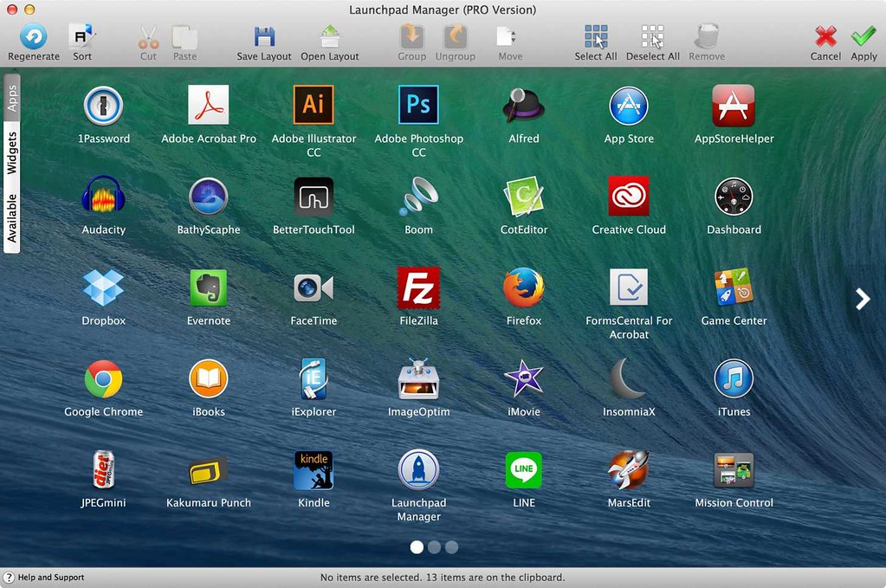886x588 pixels.
Task: Select the InsomniaX moon icon
Action: tap(627, 378)
